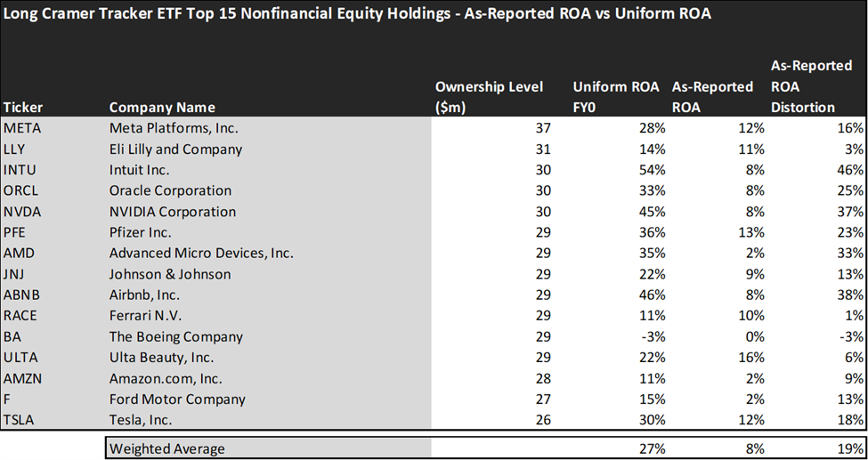This screenshot has width=868, height=460.
Task: Click the Advanced Micro Devices, Inc. cell
Action: (x=201, y=254)
